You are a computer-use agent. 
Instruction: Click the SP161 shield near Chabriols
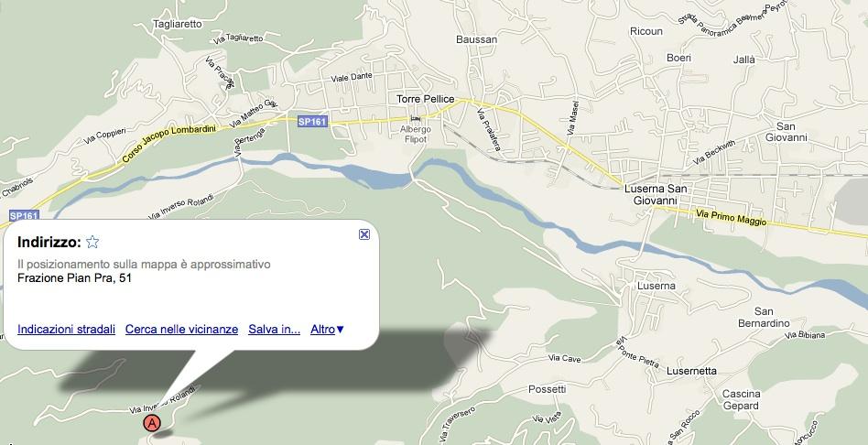click(x=23, y=216)
